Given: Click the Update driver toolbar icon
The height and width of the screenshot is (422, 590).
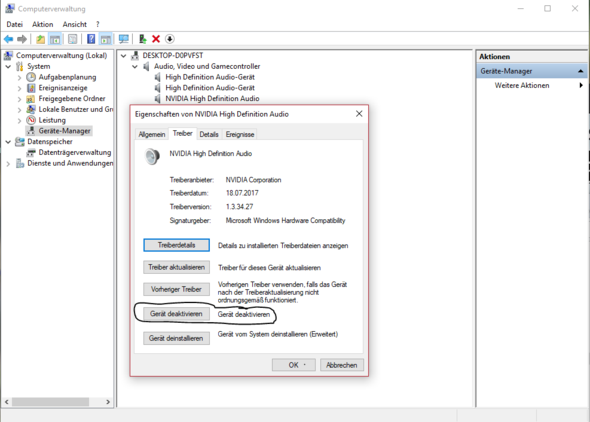Looking at the screenshot, I should point(143,39).
